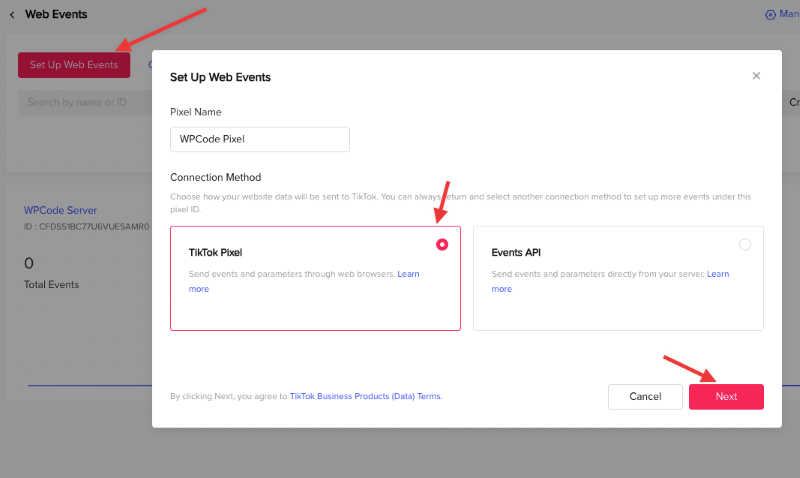Click the Next button
Screen dimensions: 800x478
[x=726, y=397]
